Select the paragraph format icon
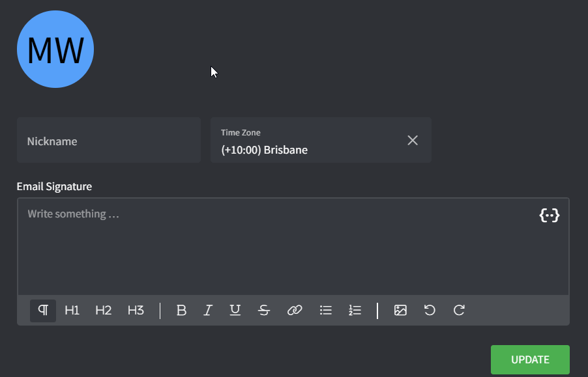 43,311
